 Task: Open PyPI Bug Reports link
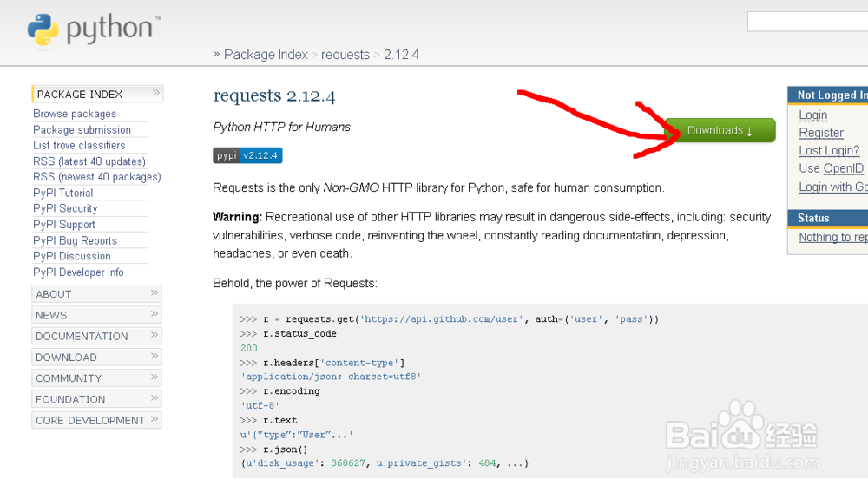tap(76, 240)
